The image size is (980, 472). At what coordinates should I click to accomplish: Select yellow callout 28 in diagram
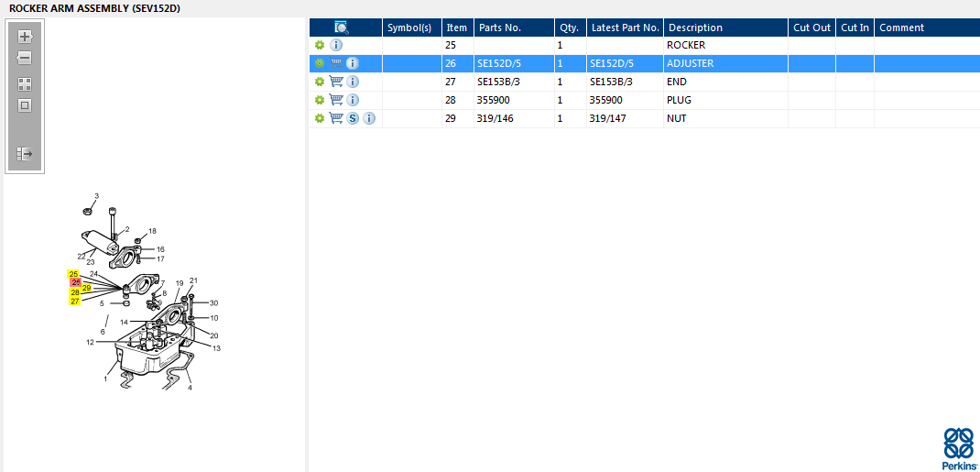[x=75, y=292]
